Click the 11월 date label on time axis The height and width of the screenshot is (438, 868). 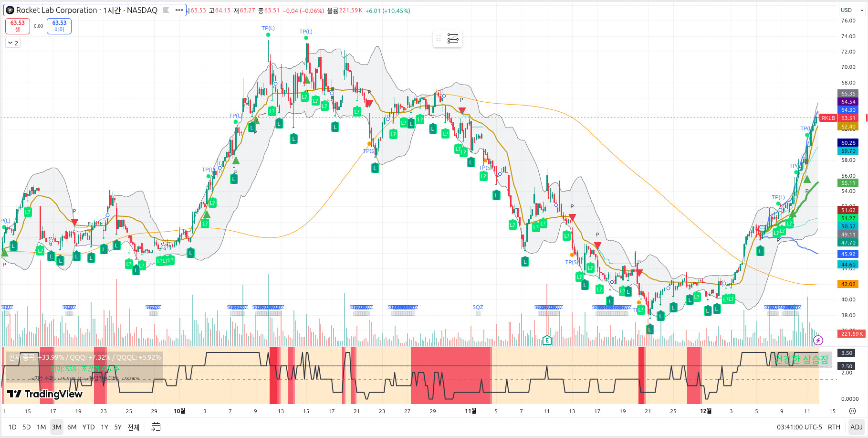[471, 411]
